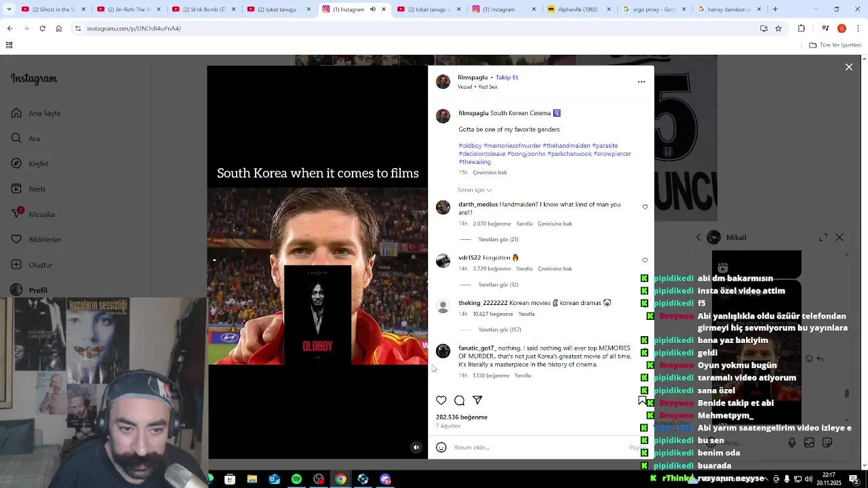This screenshot has width=868, height=488.
Task: Open Tüm Yer İşaretleri bookmarks folder
Action: 835,45
